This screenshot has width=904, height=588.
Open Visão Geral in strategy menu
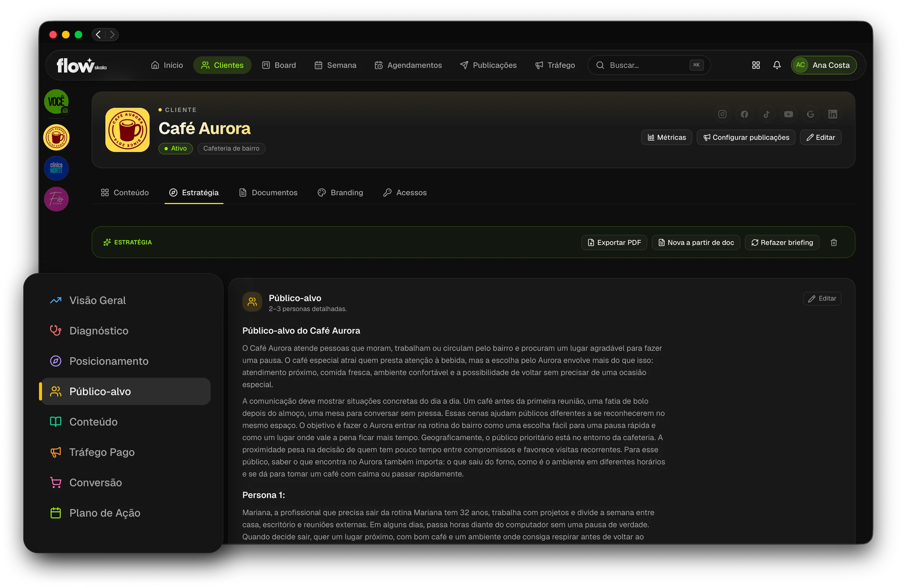(x=125, y=300)
